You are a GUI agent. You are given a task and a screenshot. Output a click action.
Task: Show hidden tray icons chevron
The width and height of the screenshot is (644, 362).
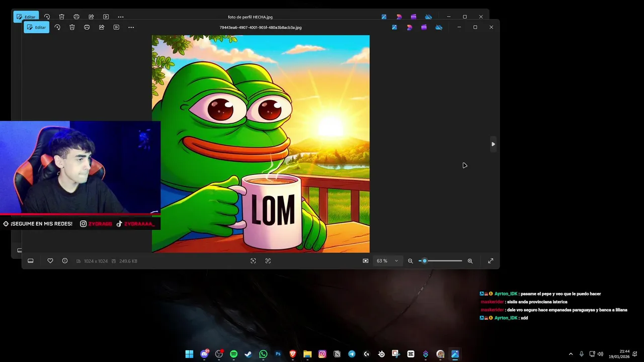coord(571,354)
